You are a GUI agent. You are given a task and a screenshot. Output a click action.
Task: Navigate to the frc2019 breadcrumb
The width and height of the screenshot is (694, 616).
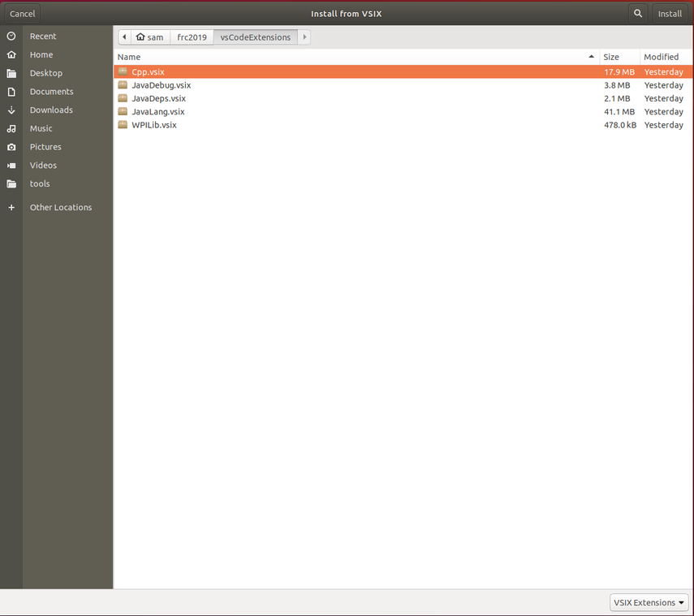click(x=192, y=37)
